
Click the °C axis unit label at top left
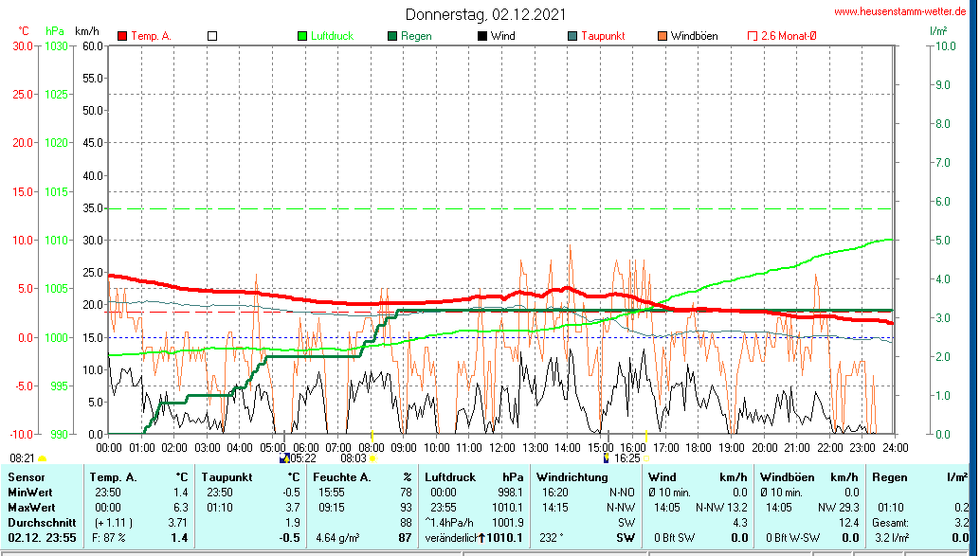[24, 31]
